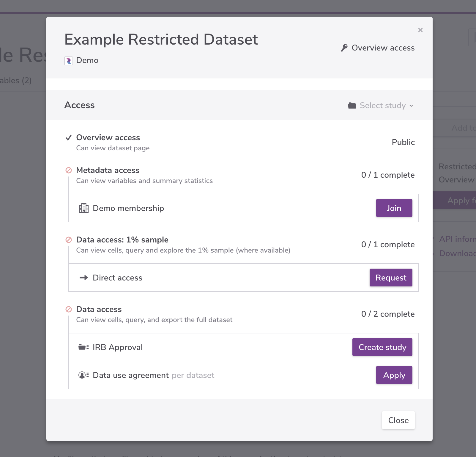Viewport: 476px width, 457px height.
Task: Click the 'IRB Approval' requirement label
Action: click(x=118, y=347)
